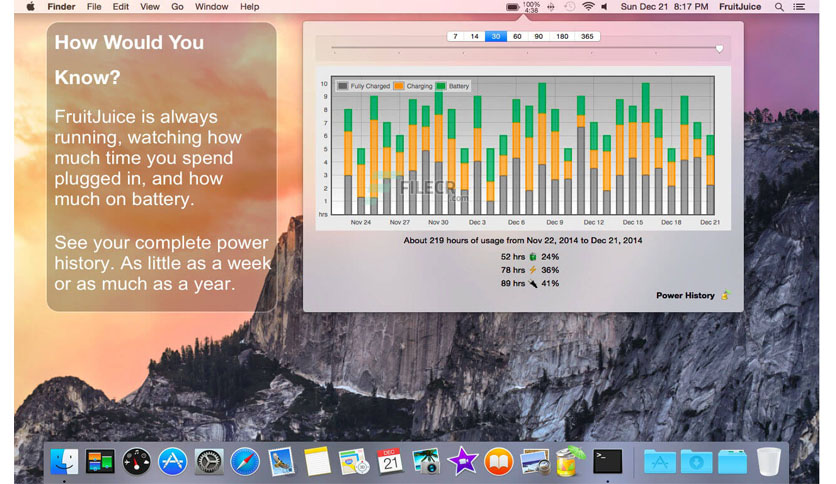Click the Power History label
This screenshot has width=836, height=484.
(x=685, y=295)
